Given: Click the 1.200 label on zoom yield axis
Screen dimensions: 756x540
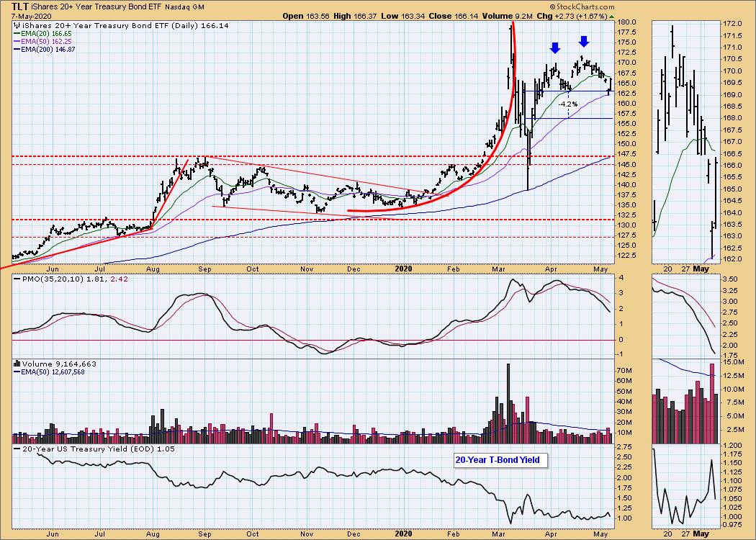Looking at the screenshot, I should [734, 445].
